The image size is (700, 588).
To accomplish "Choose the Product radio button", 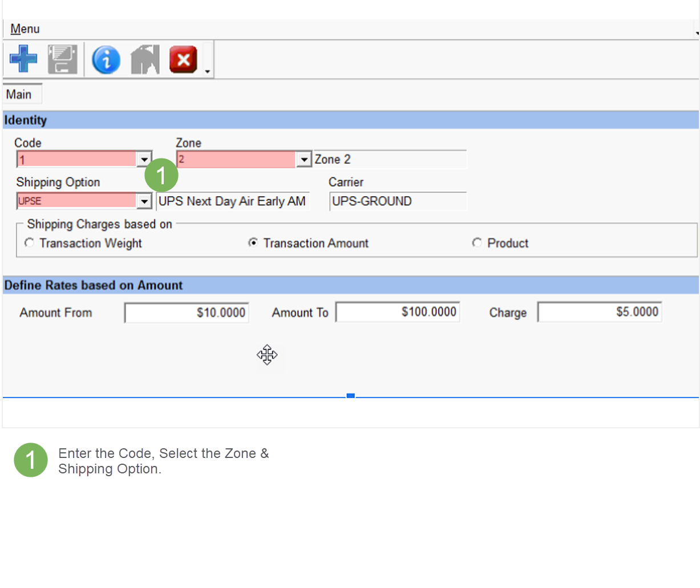I will tap(477, 243).
